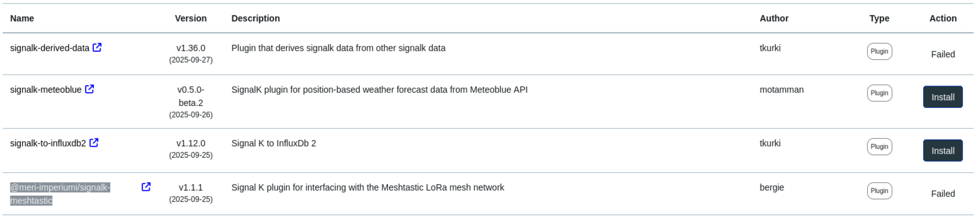This screenshot has height=216, width=980.
Task: Click the Action column header
Action: 943,18
